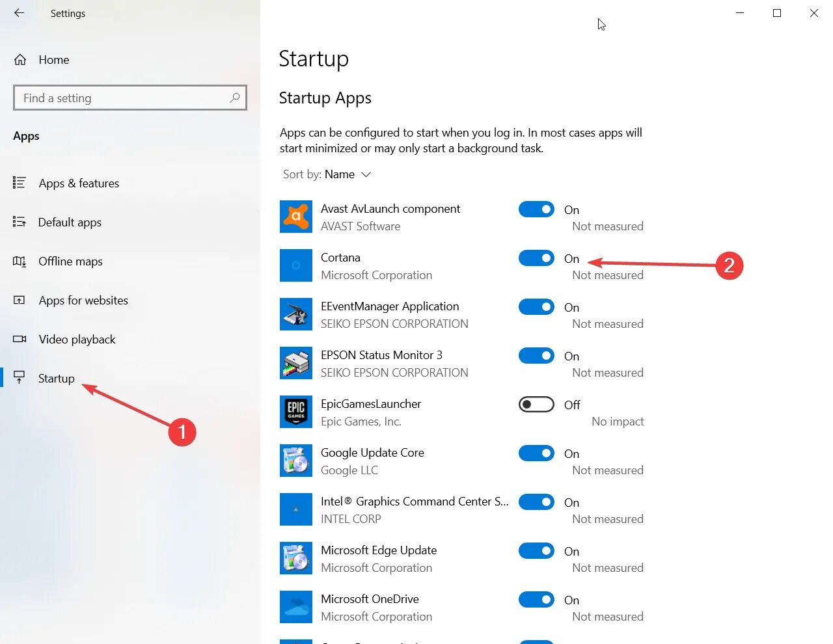833x644 pixels.
Task: Open the Sort by Name dropdown
Action: tap(327, 174)
